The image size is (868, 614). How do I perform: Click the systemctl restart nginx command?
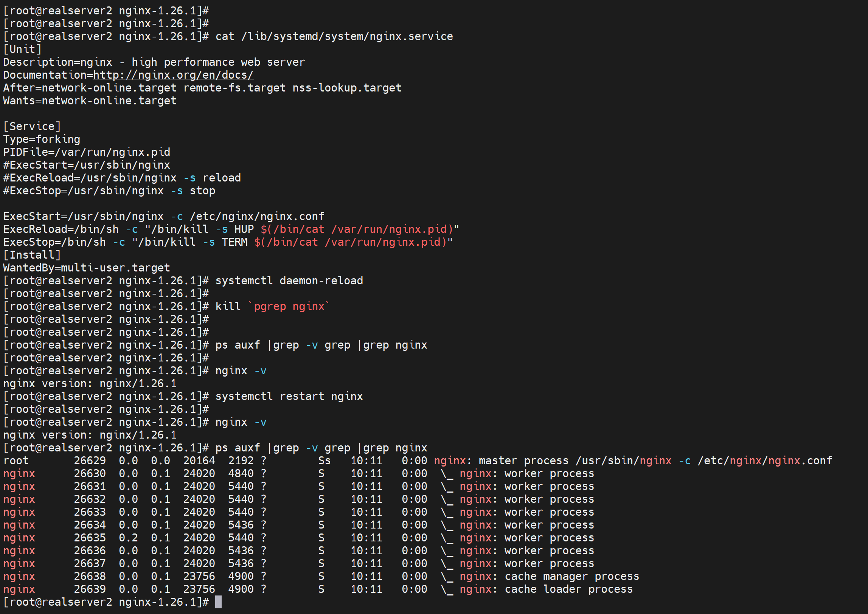tap(289, 396)
